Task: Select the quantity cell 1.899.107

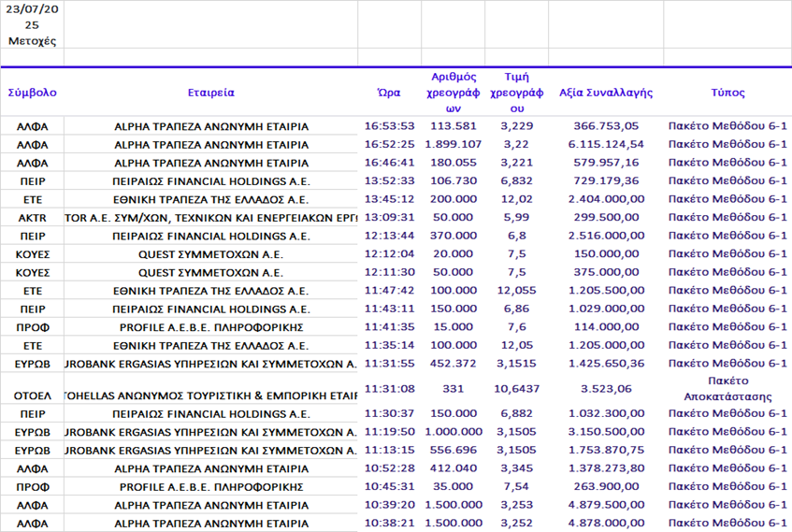Action: [454, 144]
